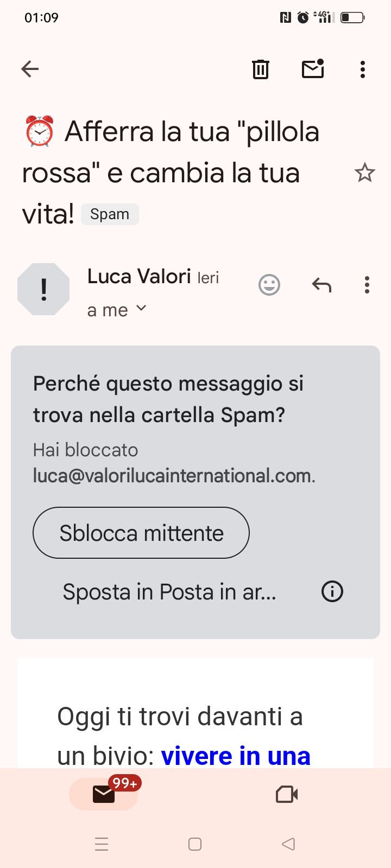This screenshot has height=868, width=391.
Task: Mark the message as unread
Action: coord(313,69)
